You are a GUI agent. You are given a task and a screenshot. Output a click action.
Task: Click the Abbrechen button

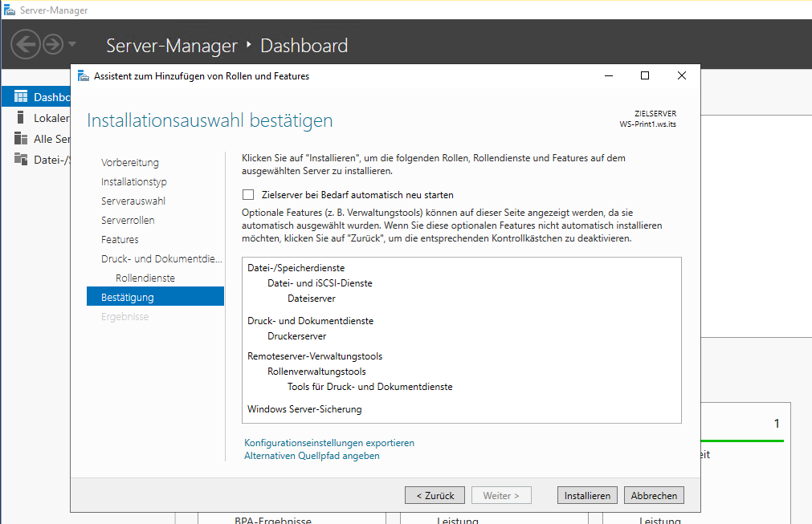[654, 496]
